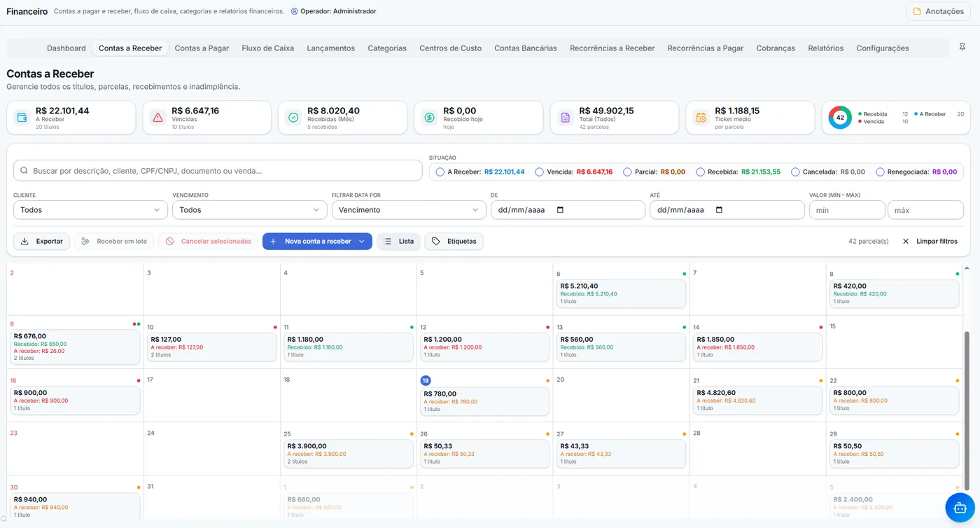980x528 pixels.
Task: Click the list icon on Lista button
Action: point(388,242)
